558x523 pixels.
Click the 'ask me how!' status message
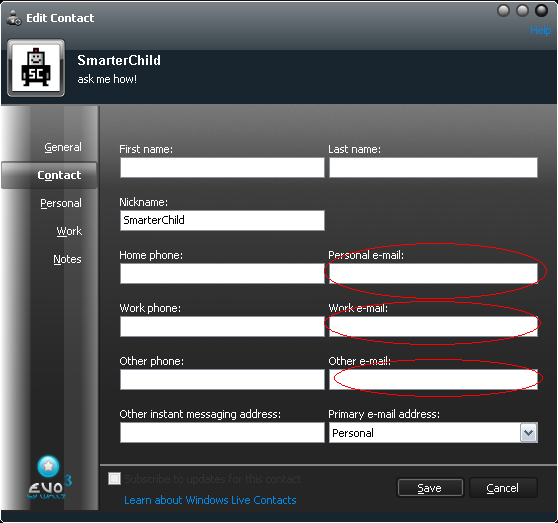point(107,79)
